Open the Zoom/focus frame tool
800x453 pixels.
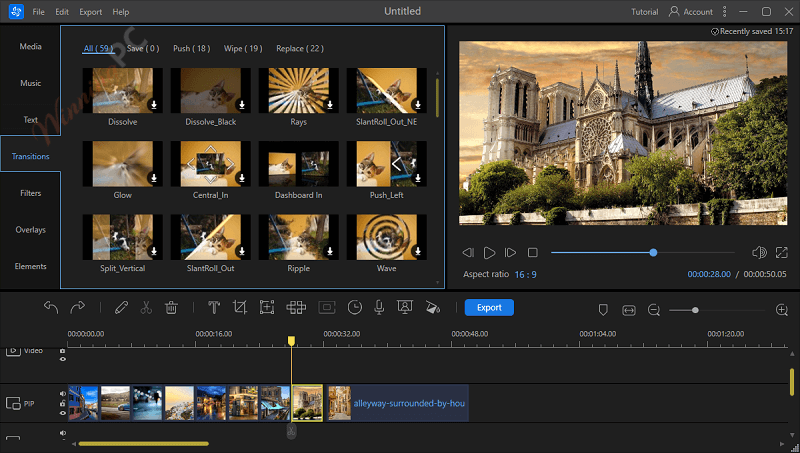[267, 307]
